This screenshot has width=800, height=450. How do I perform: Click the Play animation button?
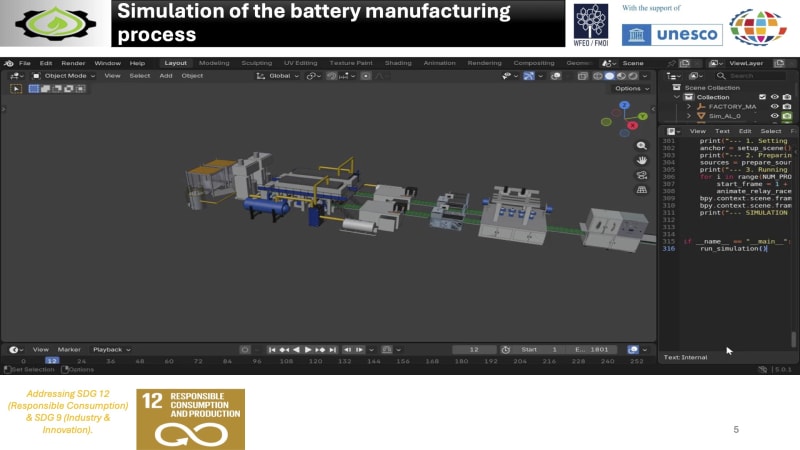[308, 349]
